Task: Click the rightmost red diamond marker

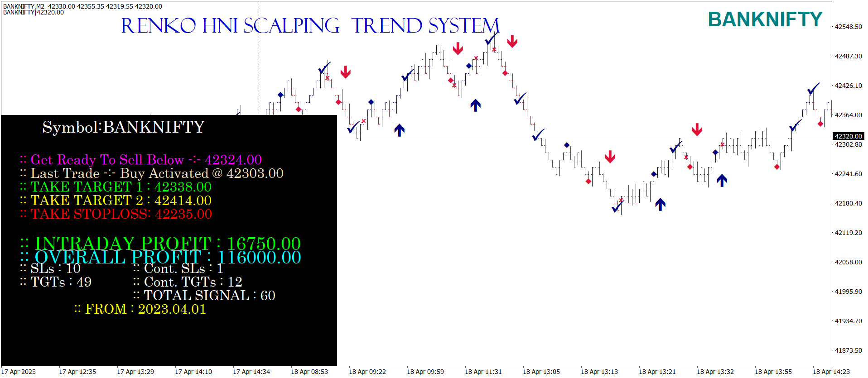Action: click(x=820, y=124)
